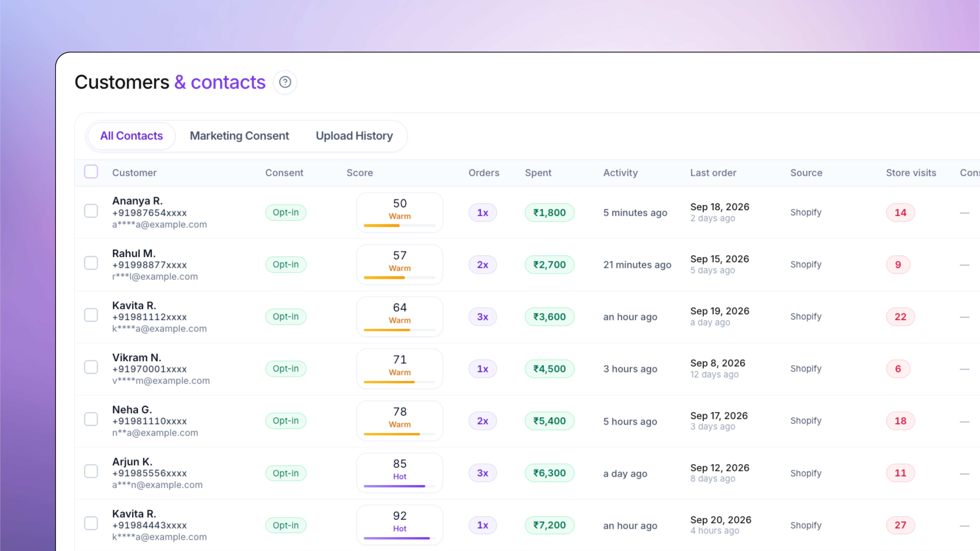Click the score 85 Hot progress bar
The image size is (980, 551).
pyautogui.click(x=400, y=486)
